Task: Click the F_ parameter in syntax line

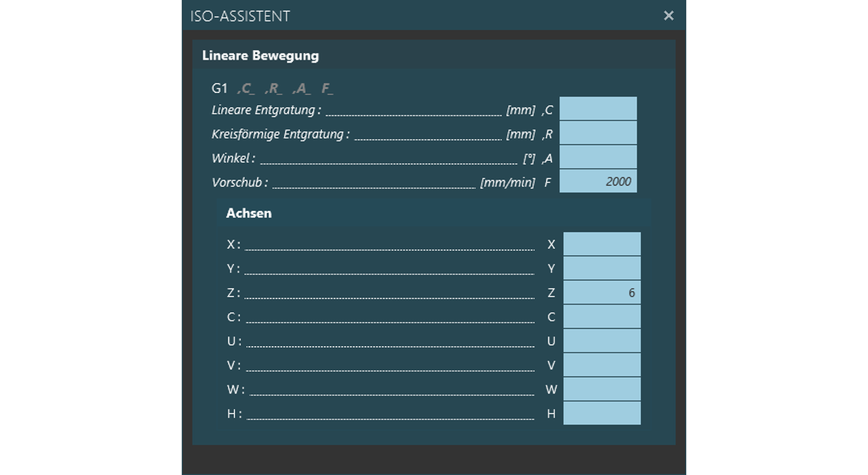Action: point(328,89)
